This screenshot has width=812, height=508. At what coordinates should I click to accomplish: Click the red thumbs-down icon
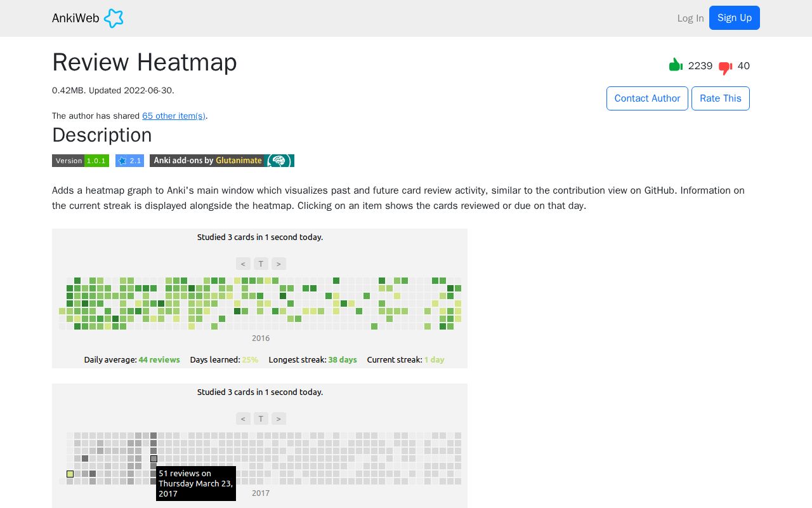click(x=726, y=68)
